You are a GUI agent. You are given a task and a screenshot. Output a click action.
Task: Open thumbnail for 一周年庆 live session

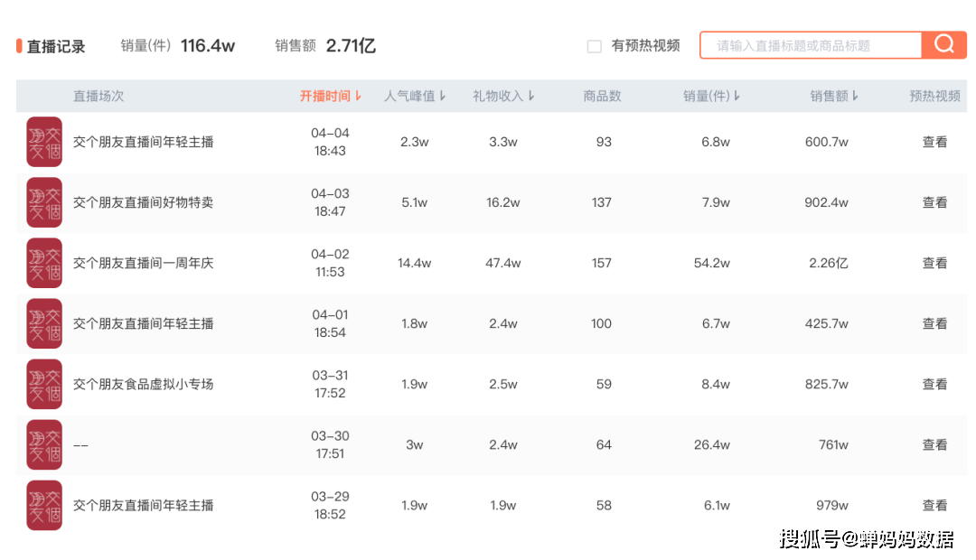click(44, 263)
